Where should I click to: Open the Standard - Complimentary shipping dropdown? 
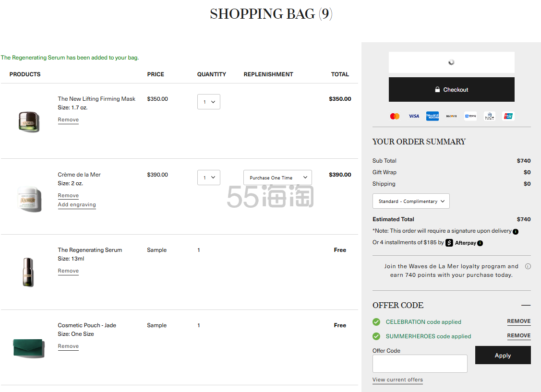[411, 201]
